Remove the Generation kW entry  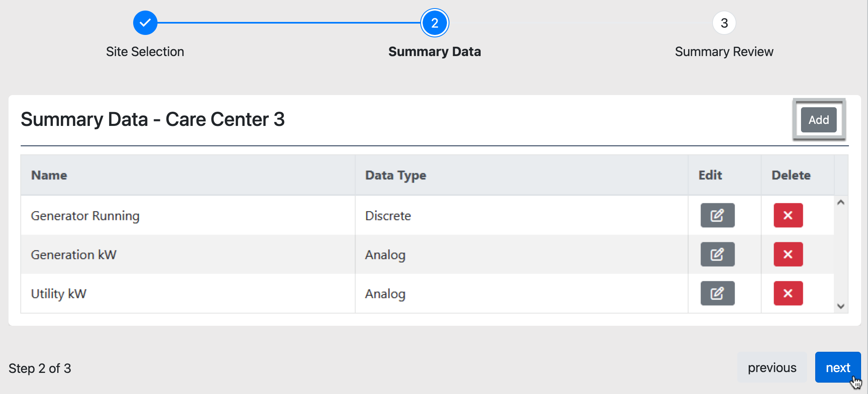coord(788,254)
